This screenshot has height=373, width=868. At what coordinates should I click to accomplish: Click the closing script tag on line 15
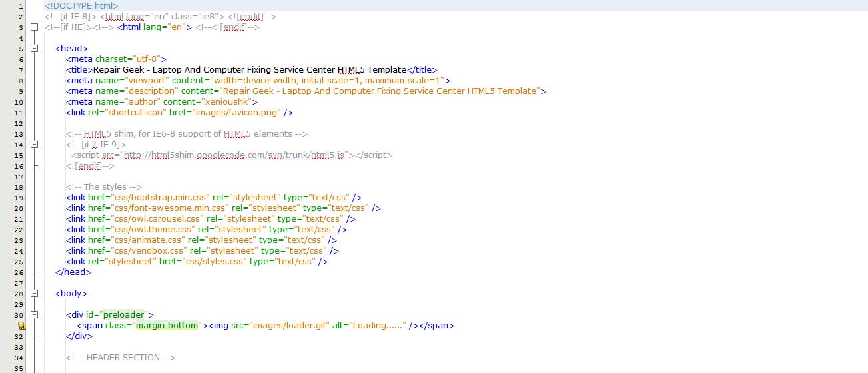tap(372, 155)
